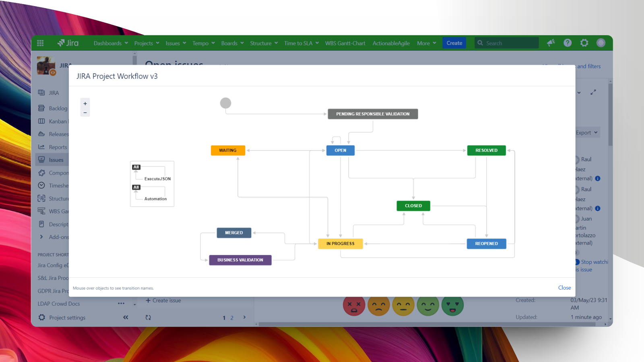644x362 pixels.
Task: Open the user profile avatar
Action: click(601, 43)
